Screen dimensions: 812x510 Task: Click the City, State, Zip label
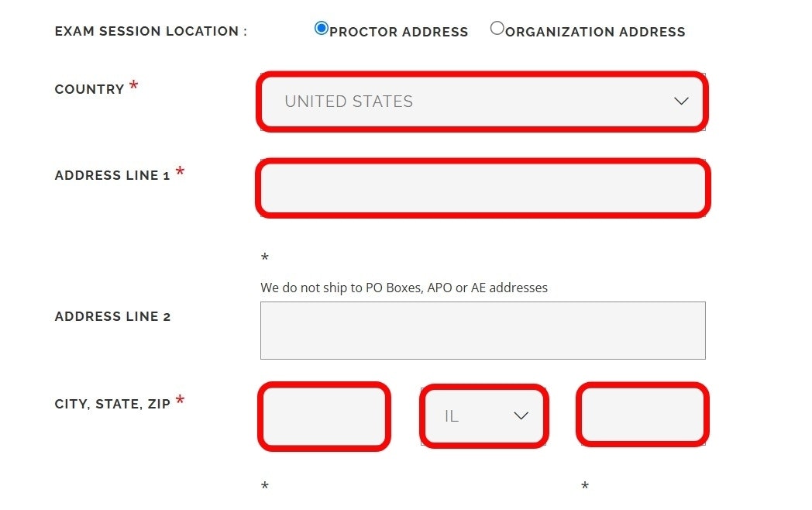pos(112,405)
